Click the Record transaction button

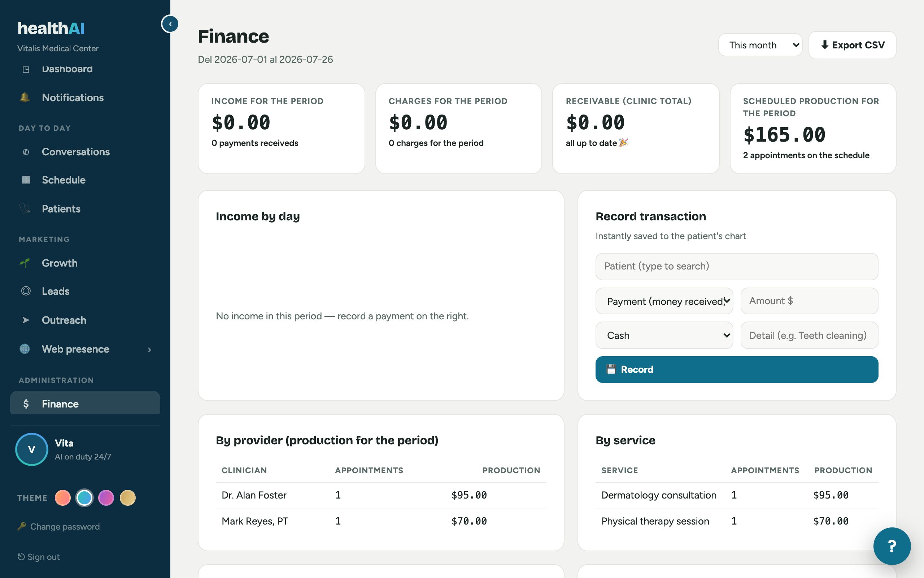[x=737, y=369]
